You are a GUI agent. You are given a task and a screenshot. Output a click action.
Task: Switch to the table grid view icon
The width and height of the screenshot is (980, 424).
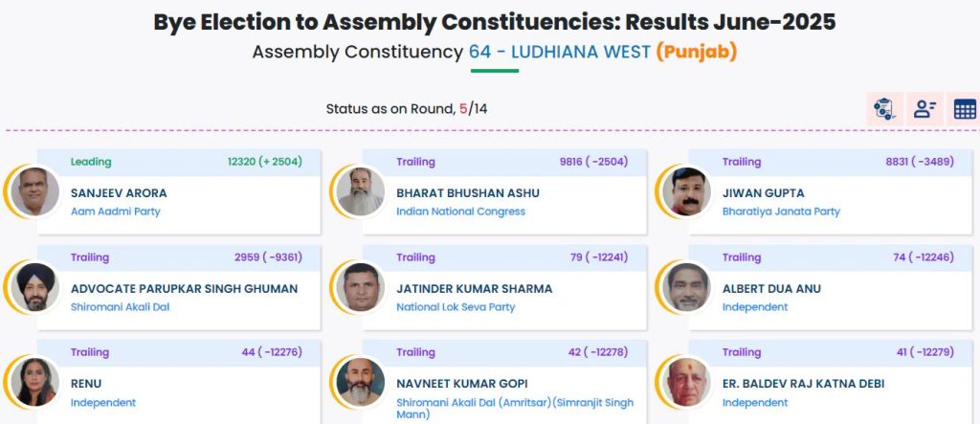[x=964, y=108]
